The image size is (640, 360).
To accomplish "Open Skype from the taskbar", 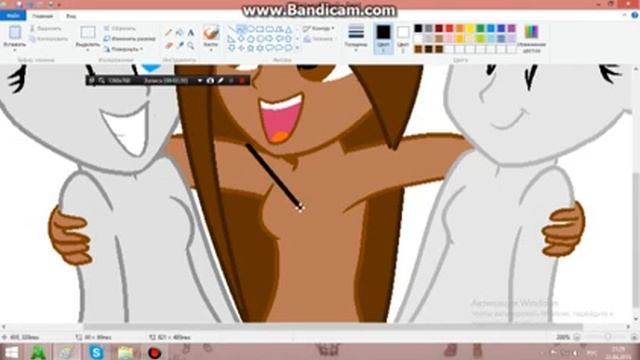I will tap(96, 352).
